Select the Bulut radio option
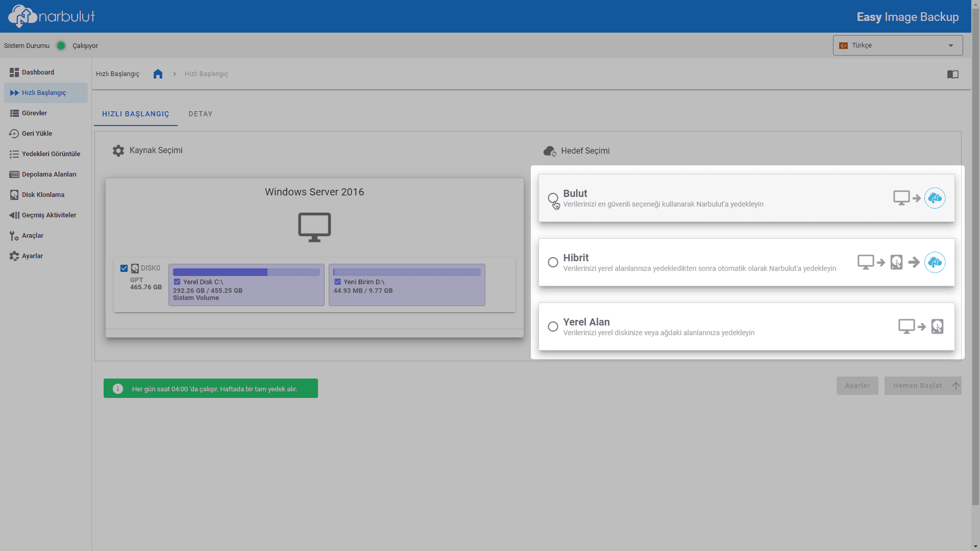 pos(553,198)
